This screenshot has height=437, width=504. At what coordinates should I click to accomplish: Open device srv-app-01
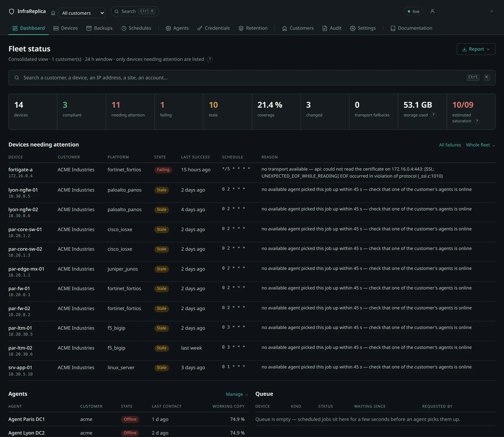point(20,367)
